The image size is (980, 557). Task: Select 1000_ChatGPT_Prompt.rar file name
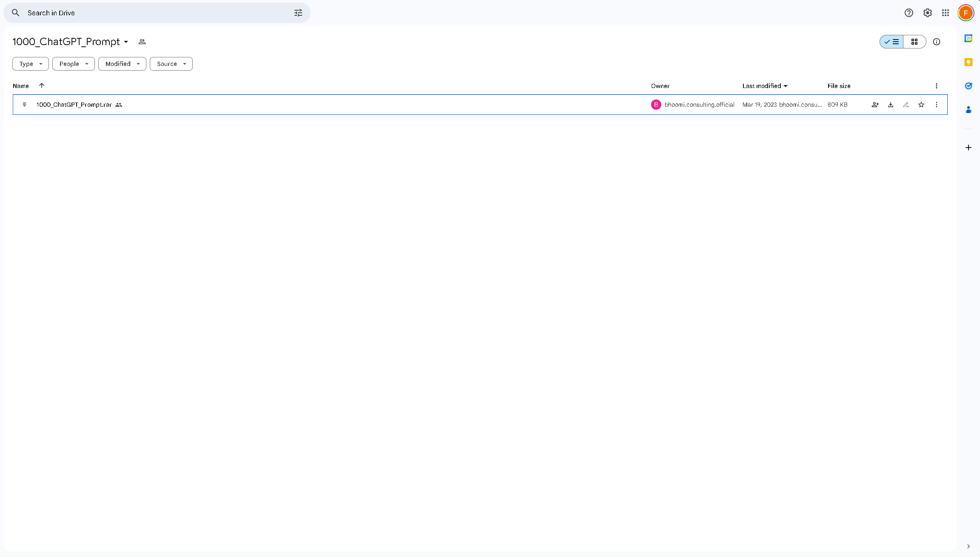click(x=74, y=105)
